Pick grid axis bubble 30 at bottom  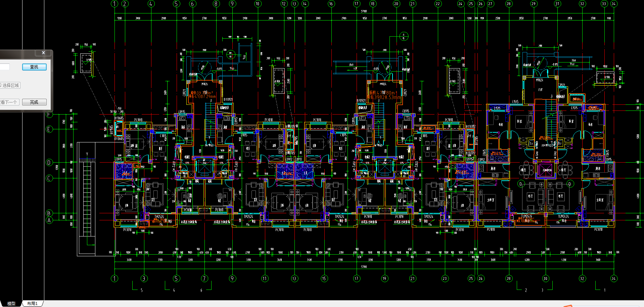[545, 278]
